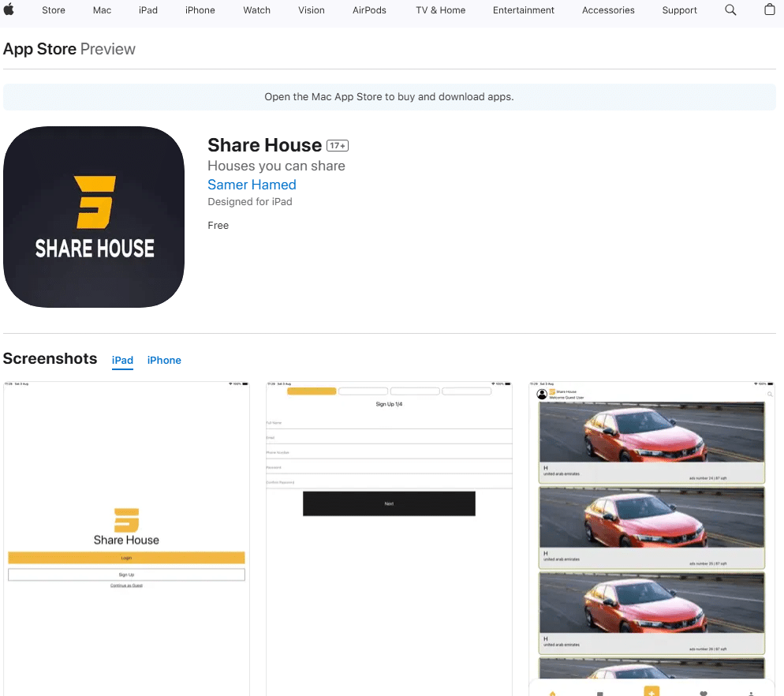Open the car listings screenshot thumbnail
The image size is (784, 696).
click(x=652, y=538)
